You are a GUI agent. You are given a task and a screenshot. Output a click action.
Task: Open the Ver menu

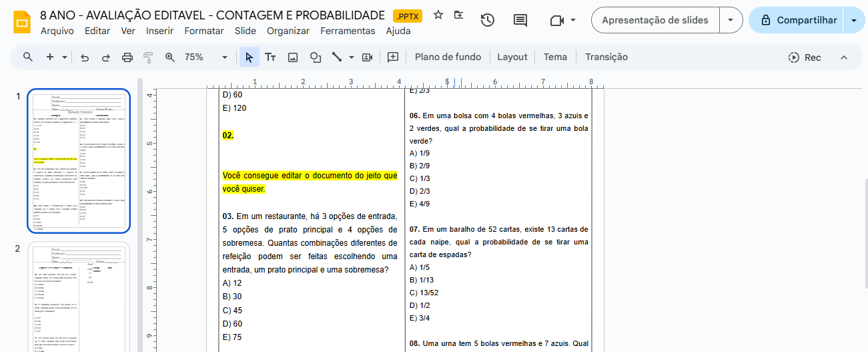click(x=128, y=31)
